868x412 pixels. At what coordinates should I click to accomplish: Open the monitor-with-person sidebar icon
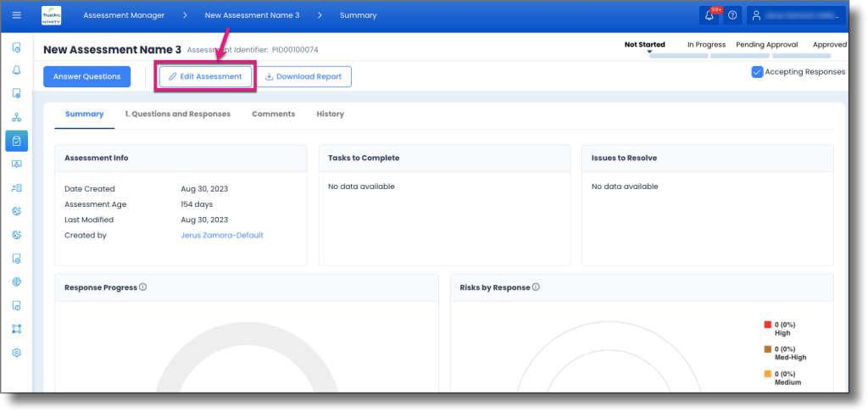point(17,164)
